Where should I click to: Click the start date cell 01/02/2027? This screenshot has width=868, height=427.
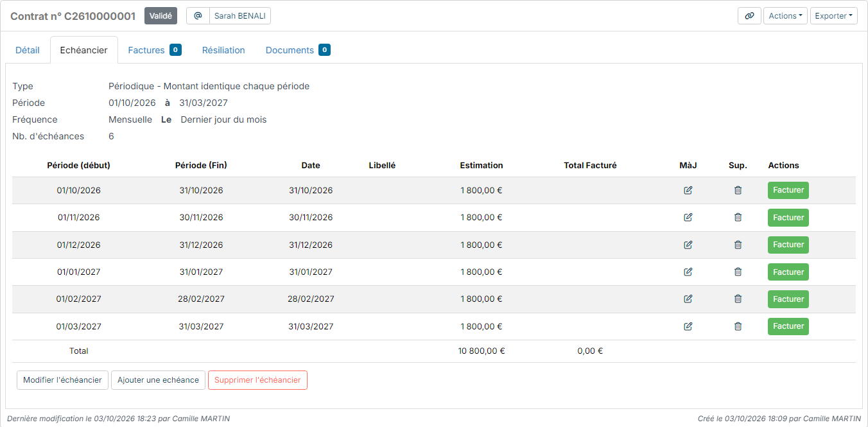coord(78,299)
